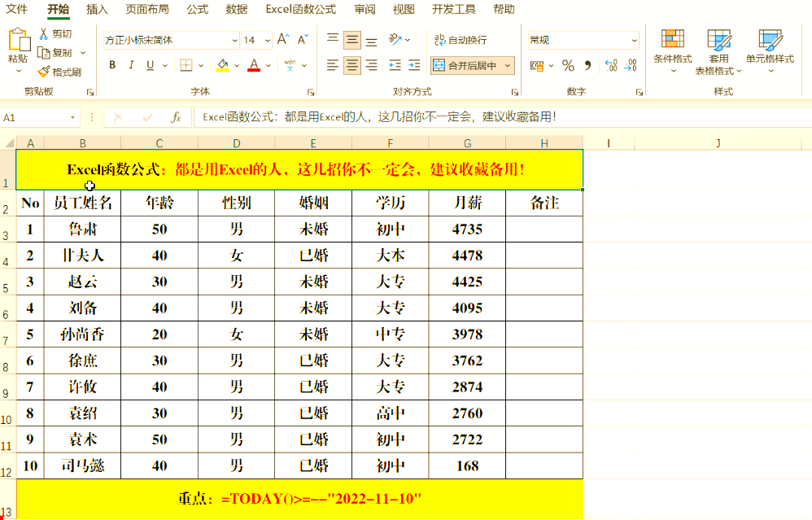Click into the formula bar text
This screenshot has height=520, width=812.
coord(379,117)
